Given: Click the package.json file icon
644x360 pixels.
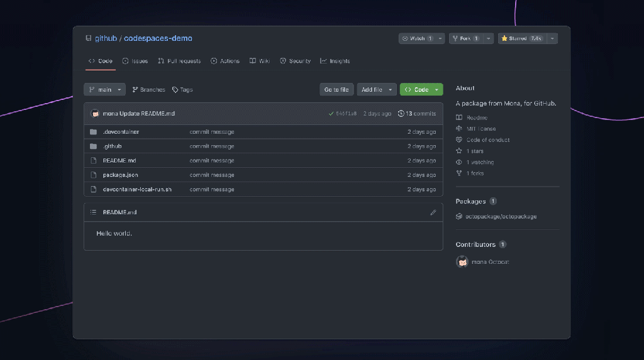Looking at the screenshot, I should click(94, 175).
